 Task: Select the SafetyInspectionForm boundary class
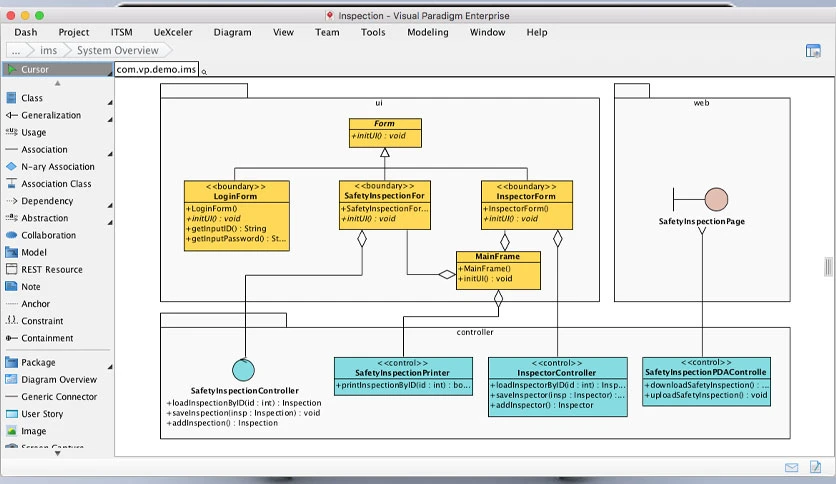(384, 205)
